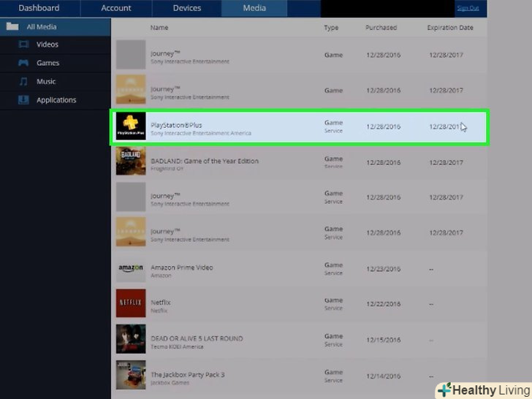Click the Dead or Alive 5 thumbnail
The image size is (532, 399).
click(x=131, y=339)
